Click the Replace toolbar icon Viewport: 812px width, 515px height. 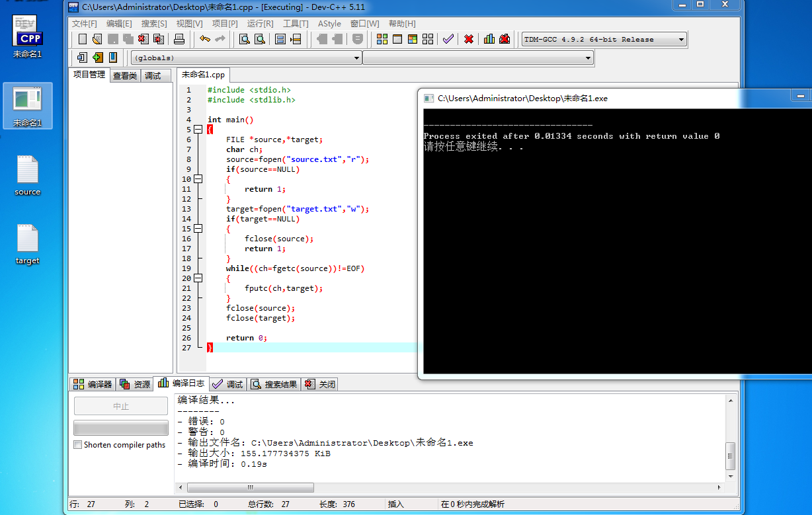coord(260,39)
